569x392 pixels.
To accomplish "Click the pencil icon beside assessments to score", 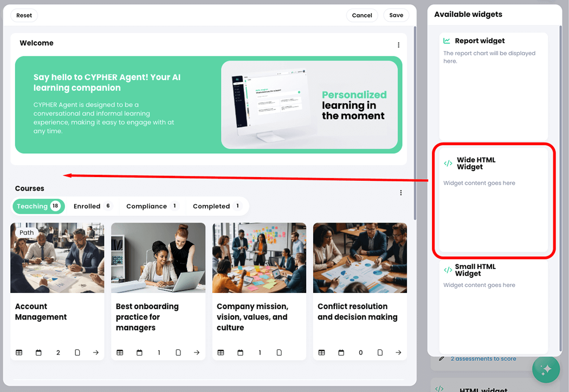I will [441, 358].
